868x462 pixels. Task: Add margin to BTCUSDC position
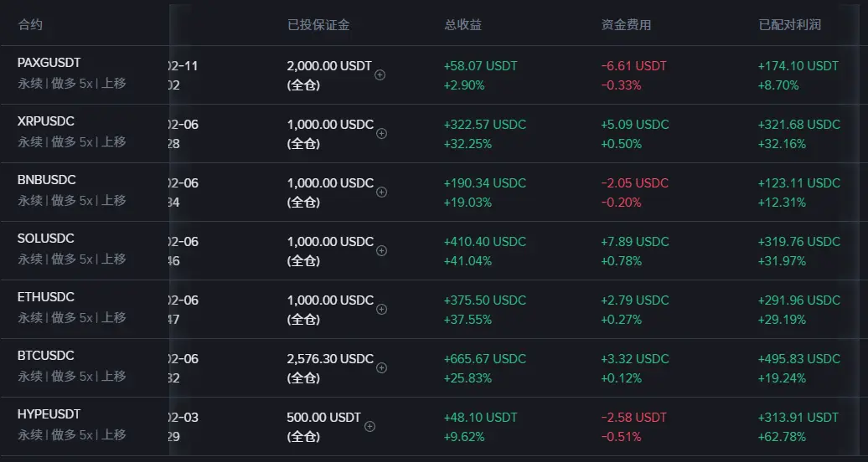(381, 367)
